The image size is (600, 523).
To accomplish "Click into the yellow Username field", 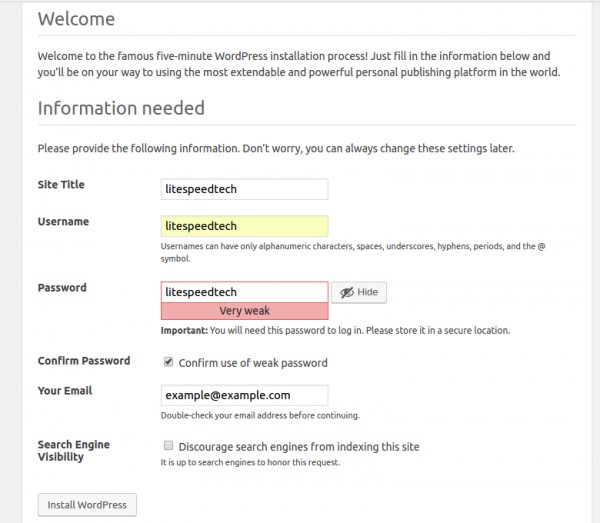I will click(244, 226).
